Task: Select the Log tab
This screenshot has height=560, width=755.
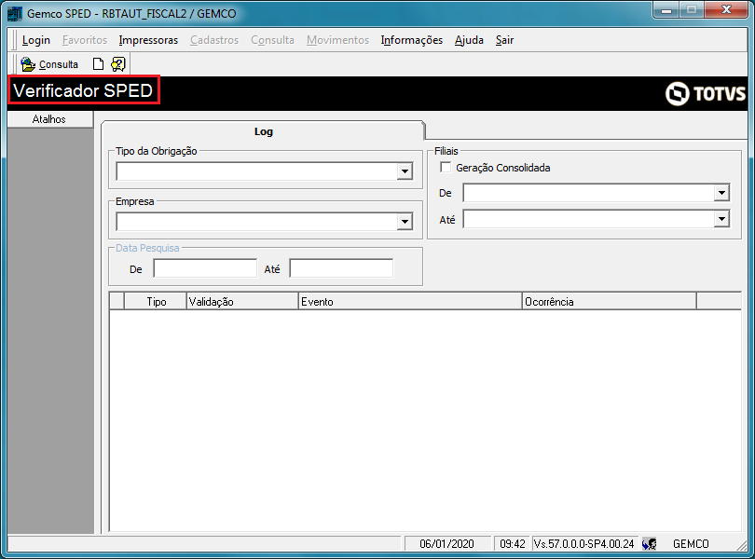Action: pos(264,131)
